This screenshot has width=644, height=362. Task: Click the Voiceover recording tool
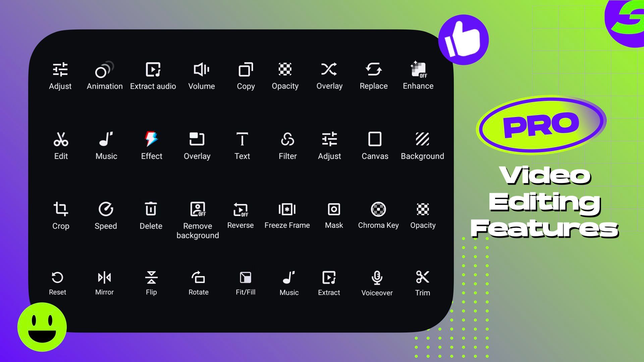(x=377, y=283)
